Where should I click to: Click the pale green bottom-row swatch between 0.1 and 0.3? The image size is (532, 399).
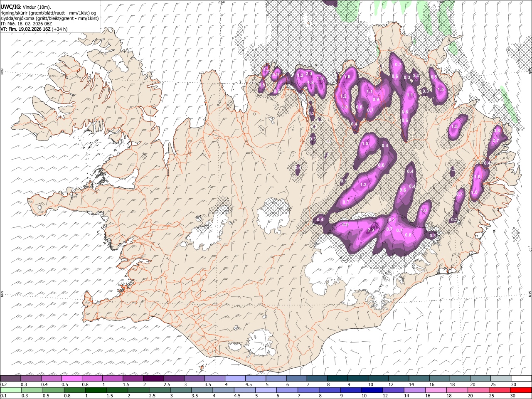(11, 390)
